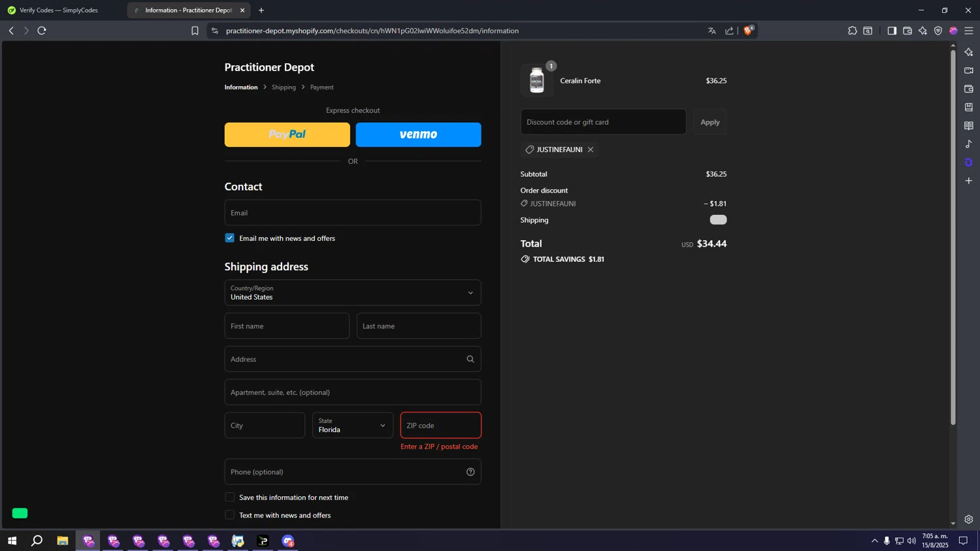
Task: Click Apply discount button
Action: click(710, 122)
